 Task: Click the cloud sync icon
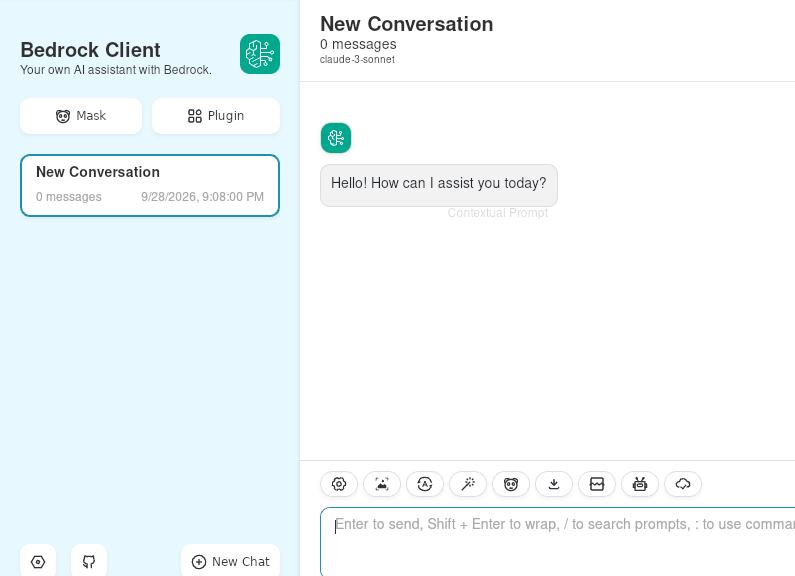[x=683, y=484]
